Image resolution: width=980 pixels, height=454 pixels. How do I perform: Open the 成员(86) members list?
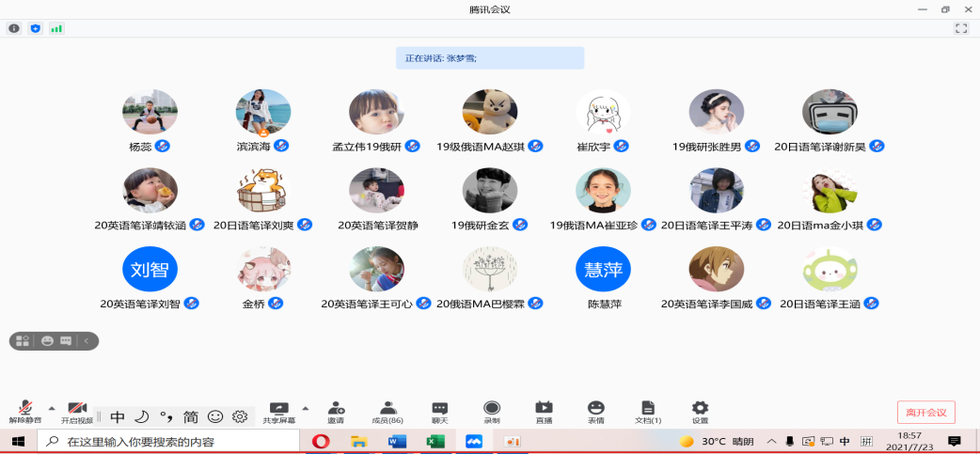387,412
